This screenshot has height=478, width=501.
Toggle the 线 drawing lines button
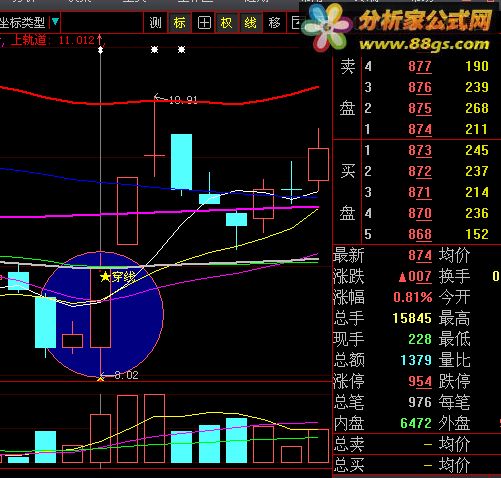point(250,23)
